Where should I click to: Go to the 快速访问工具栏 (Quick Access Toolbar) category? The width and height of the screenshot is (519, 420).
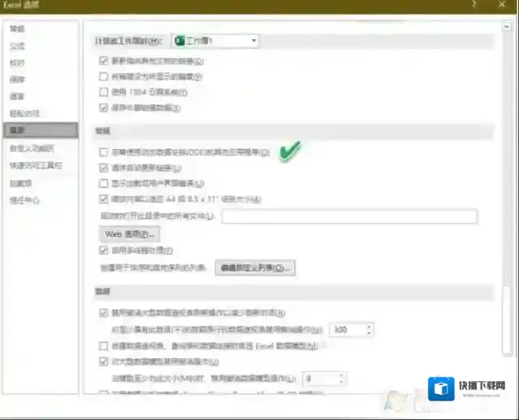point(35,165)
